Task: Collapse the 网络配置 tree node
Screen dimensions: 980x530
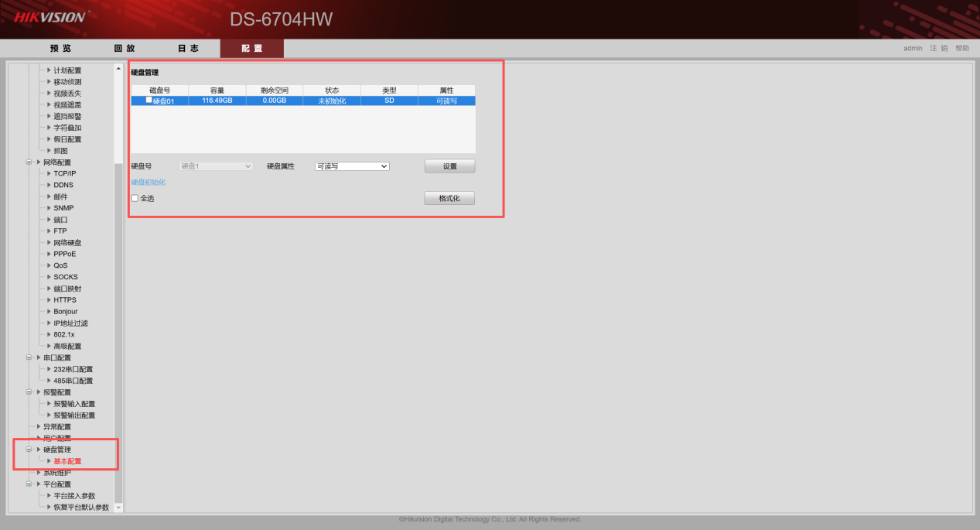Action: click(x=29, y=162)
